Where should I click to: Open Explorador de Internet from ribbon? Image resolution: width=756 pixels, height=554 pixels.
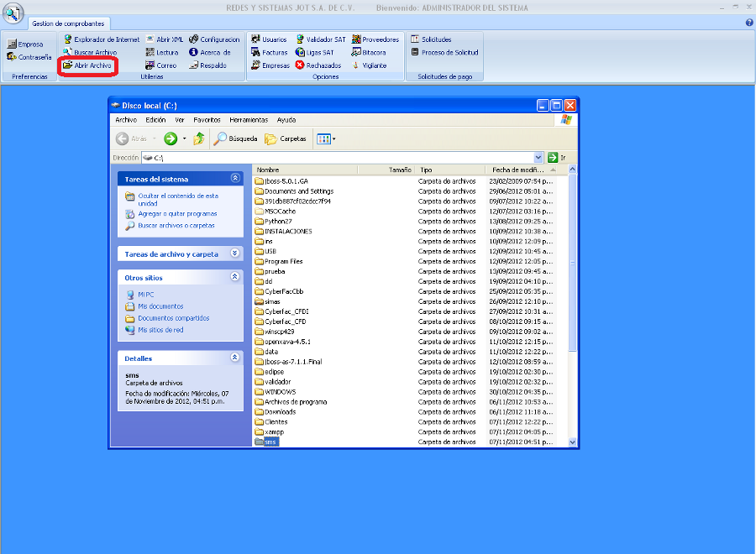[68, 39]
